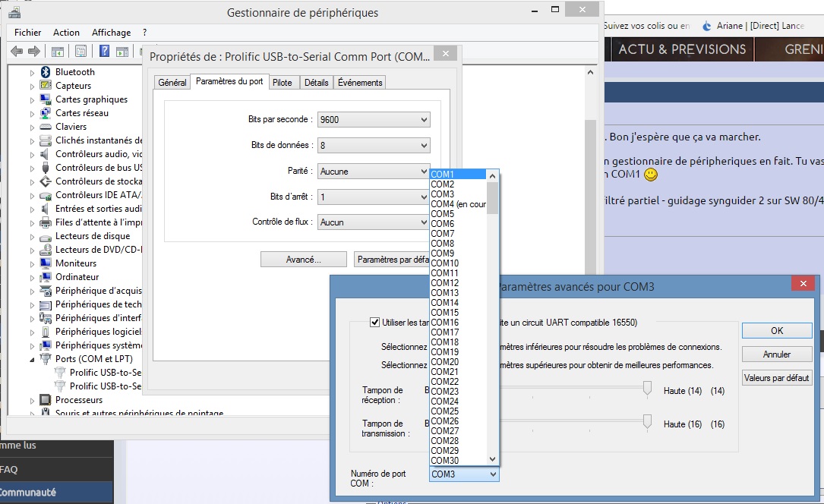Open the Bits par seconde dropdown
This screenshot has height=504, width=824.
(x=374, y=120)
